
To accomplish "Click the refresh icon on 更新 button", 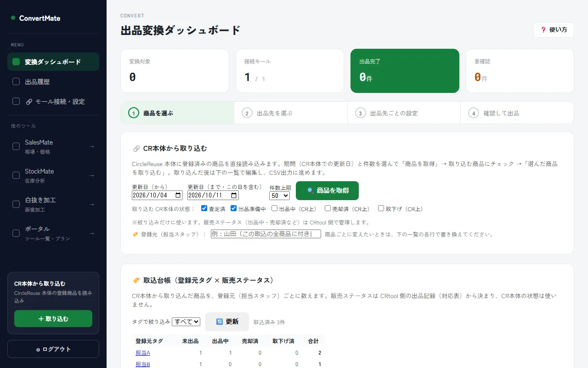I will (x=220, y=322).
